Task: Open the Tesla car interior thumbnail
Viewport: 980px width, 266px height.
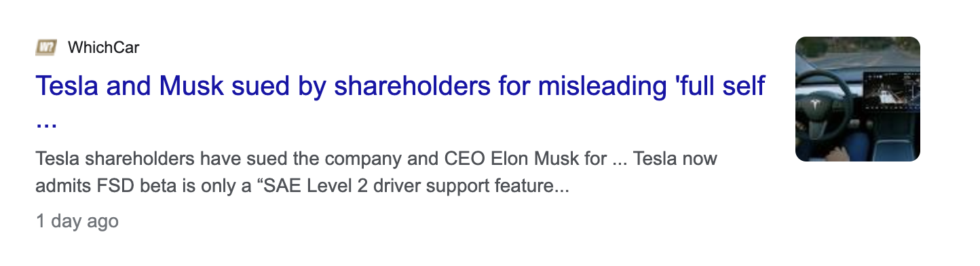Action: tap(857, 99)
